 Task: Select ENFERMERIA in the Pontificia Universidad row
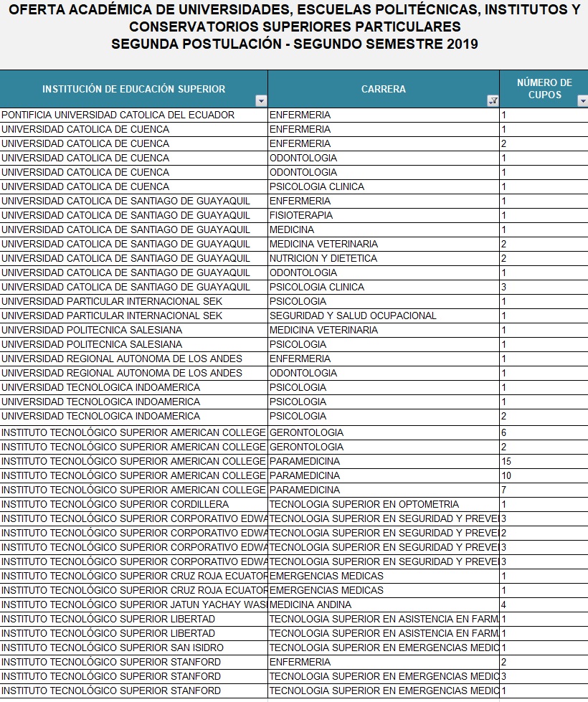click(384, 115)
